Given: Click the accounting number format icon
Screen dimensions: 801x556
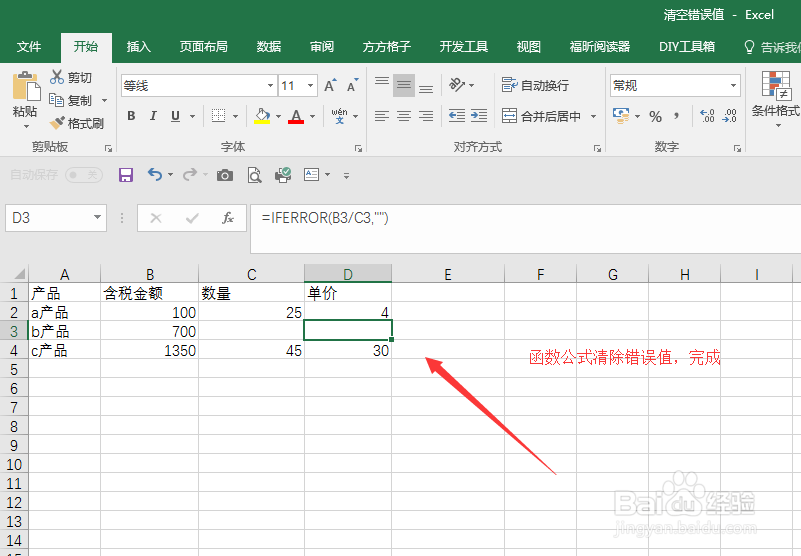Looking at the screenshot, I should click(x=621, y=116).
